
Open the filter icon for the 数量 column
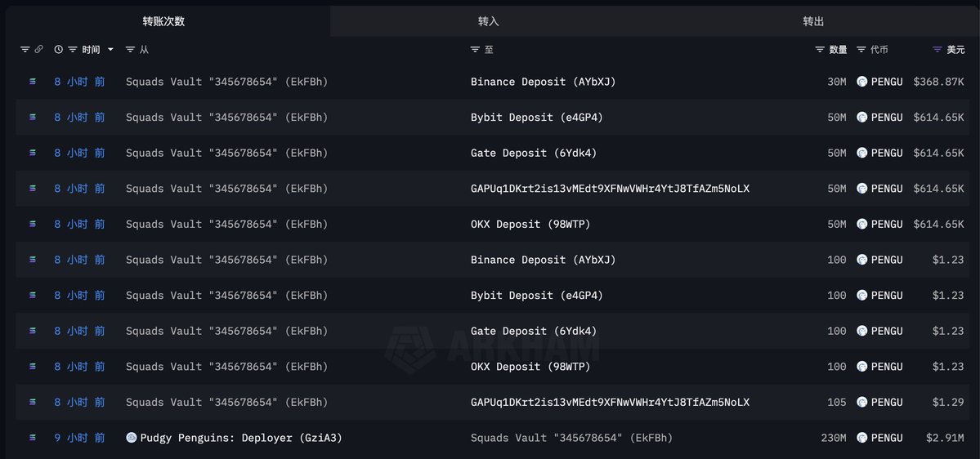pos(820,50)
